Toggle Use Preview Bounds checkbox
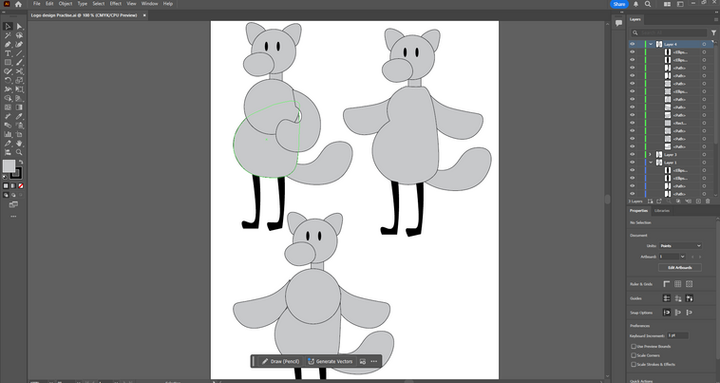 (x=634, y=347)
